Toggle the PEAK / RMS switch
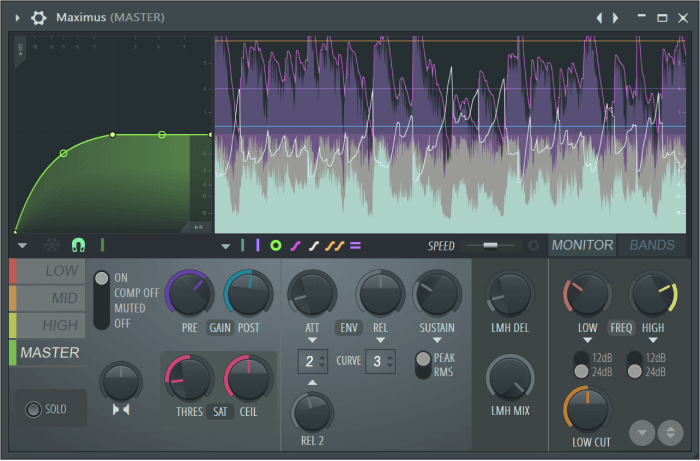 (x=423, y=365)
